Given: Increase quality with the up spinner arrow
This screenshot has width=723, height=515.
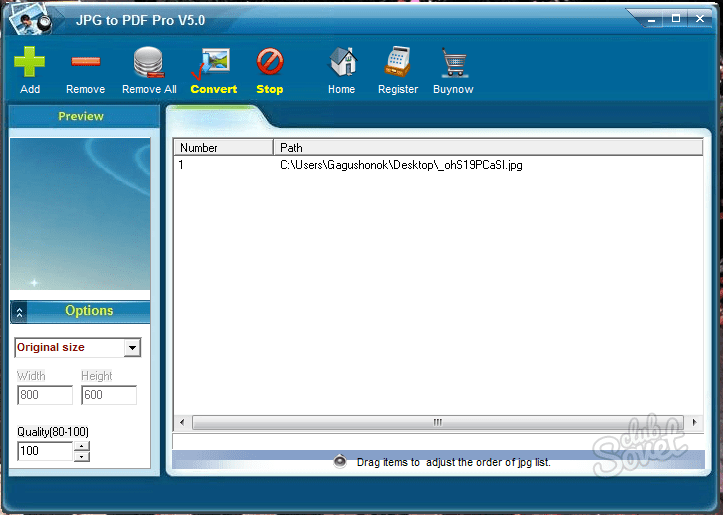Looking at the screenshot, I should pyautogui.click(x=82, y=446).
